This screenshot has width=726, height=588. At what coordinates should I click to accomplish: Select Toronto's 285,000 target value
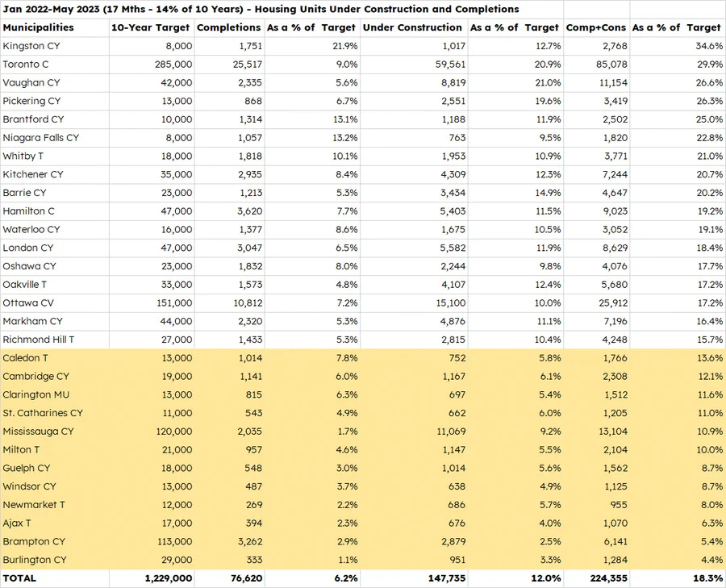(x=173, y=65)
